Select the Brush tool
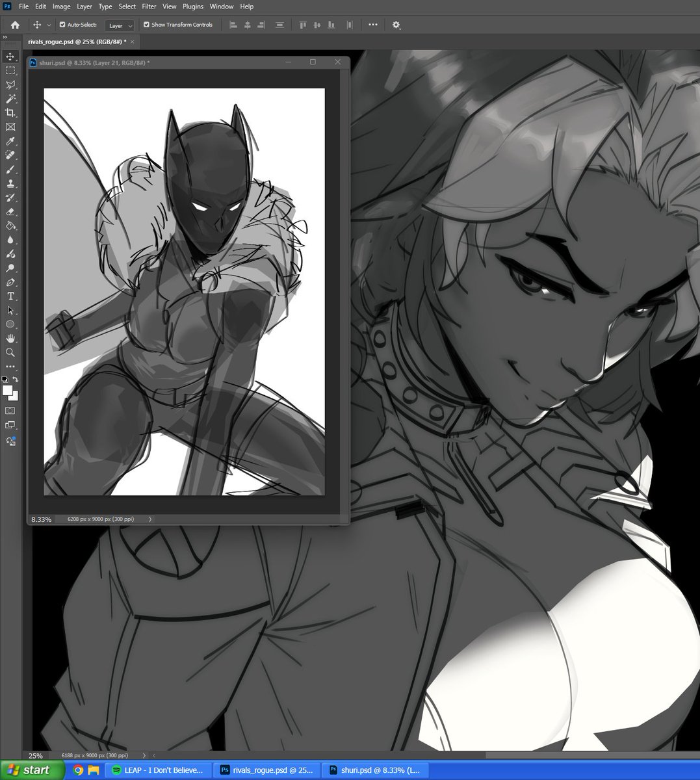Viewport: 700px width, 780px height. coord(10,170)
